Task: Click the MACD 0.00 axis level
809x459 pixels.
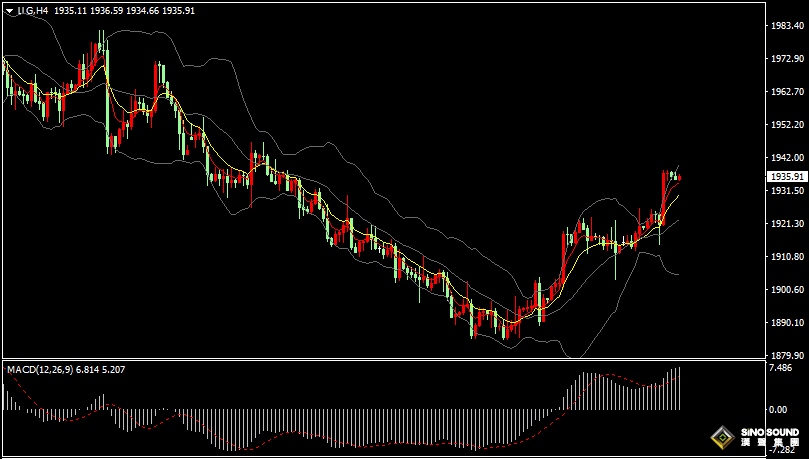Action: coord(777,409)
